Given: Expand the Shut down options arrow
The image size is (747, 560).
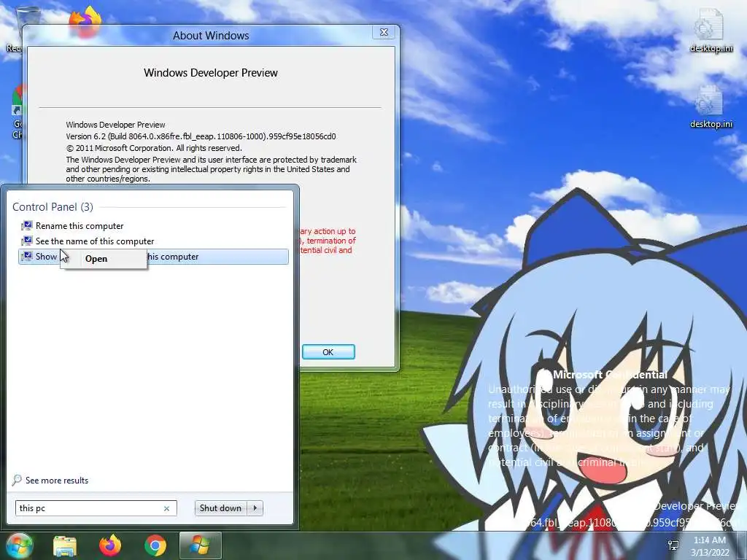Looking at the screenshot, I should coord(255,508).
